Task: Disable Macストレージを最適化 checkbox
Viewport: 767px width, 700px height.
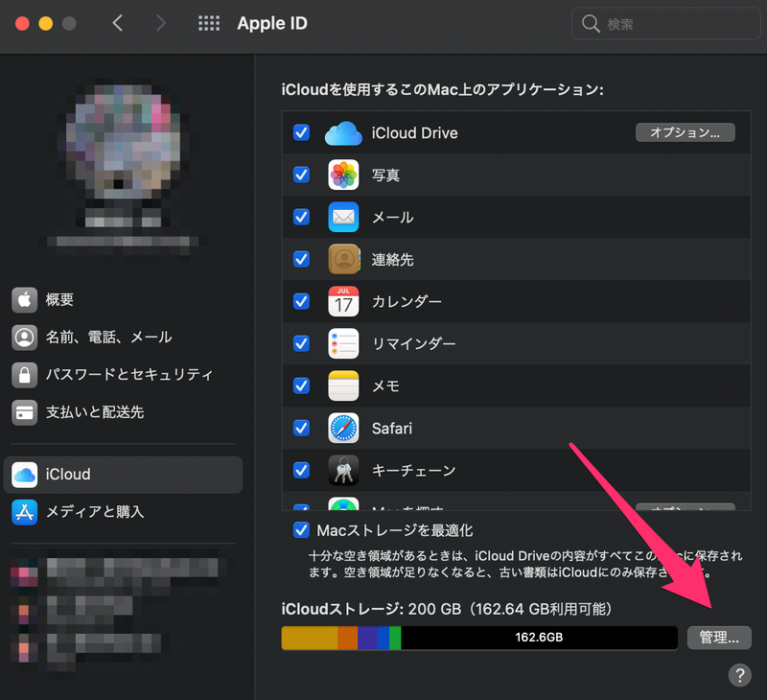Action: pos(301,530)
